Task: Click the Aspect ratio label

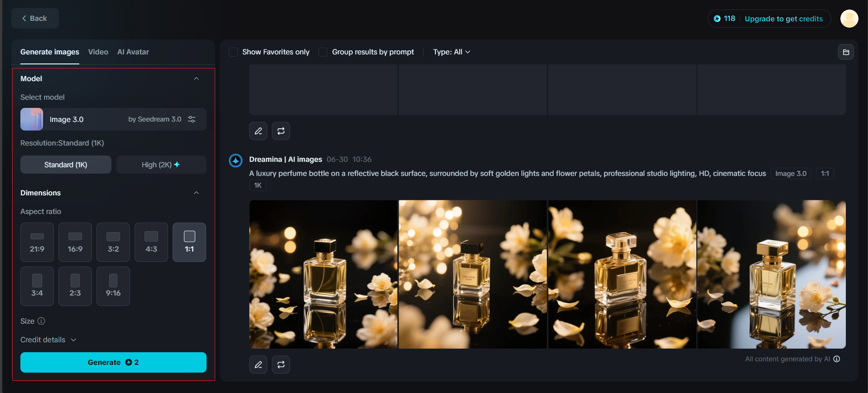Action: pyautogui.click(x=41, y=211)
